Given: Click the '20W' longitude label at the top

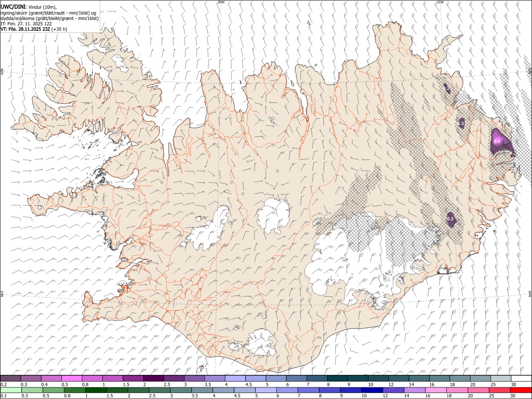Looking at the screenshot, I should [x=221, y=2].
